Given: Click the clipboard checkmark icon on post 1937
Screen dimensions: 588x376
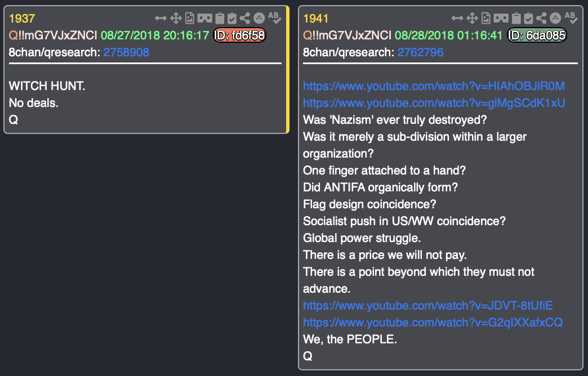Looking at the screenshot, I should (x=232, y=18).
